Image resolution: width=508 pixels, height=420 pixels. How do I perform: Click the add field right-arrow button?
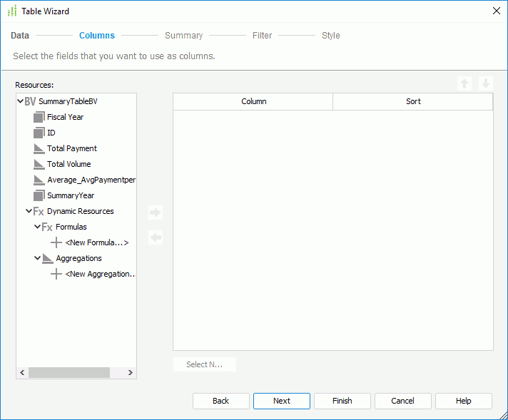coord(156,212)
